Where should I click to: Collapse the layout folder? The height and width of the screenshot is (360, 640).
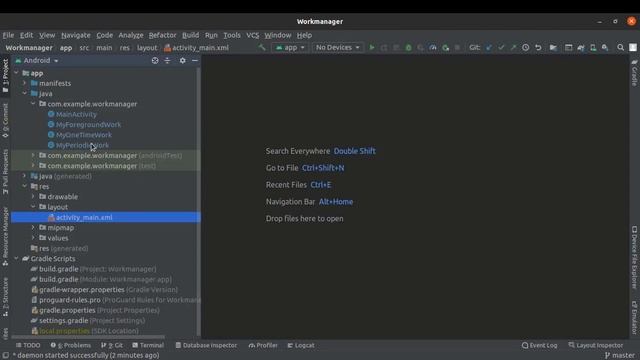tap(33, 207)
